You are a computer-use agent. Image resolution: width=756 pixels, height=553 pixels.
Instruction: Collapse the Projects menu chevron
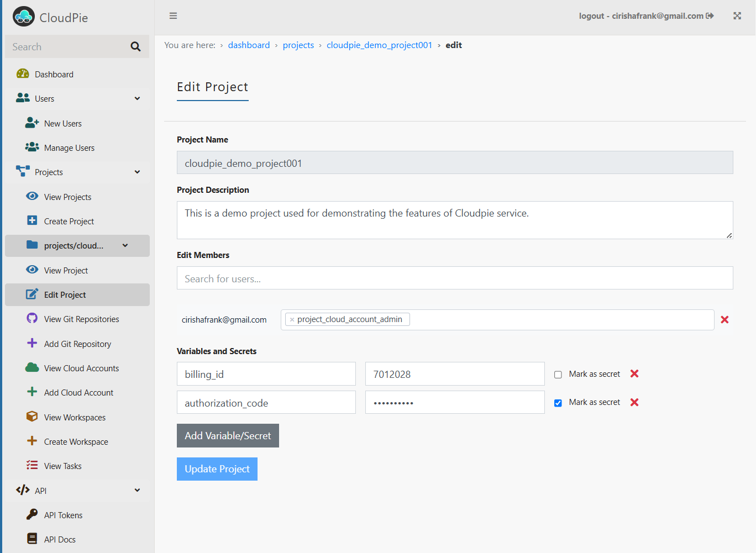coord(137,172)
